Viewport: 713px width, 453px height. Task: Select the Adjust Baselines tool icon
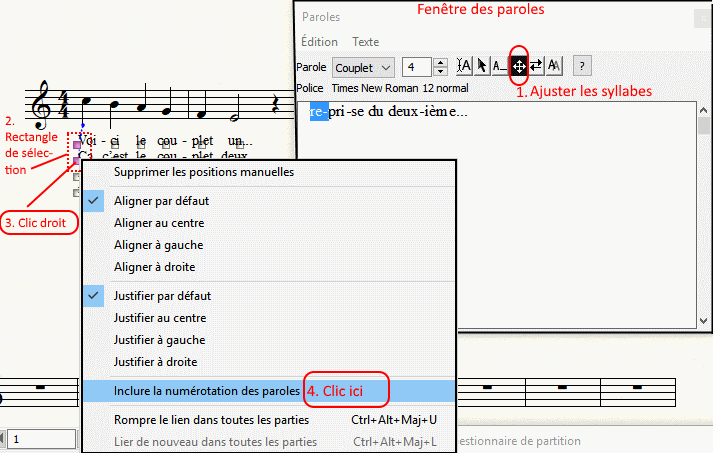tap(500, 67)
